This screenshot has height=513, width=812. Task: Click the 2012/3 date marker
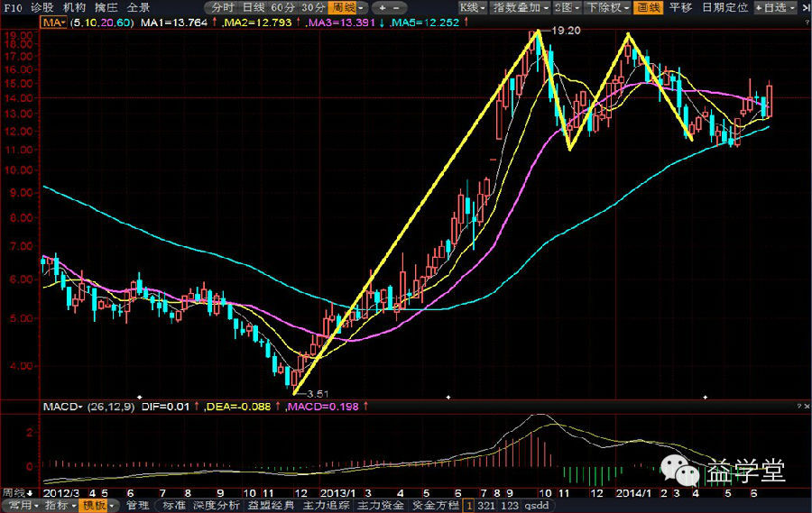tap(61, 493)
